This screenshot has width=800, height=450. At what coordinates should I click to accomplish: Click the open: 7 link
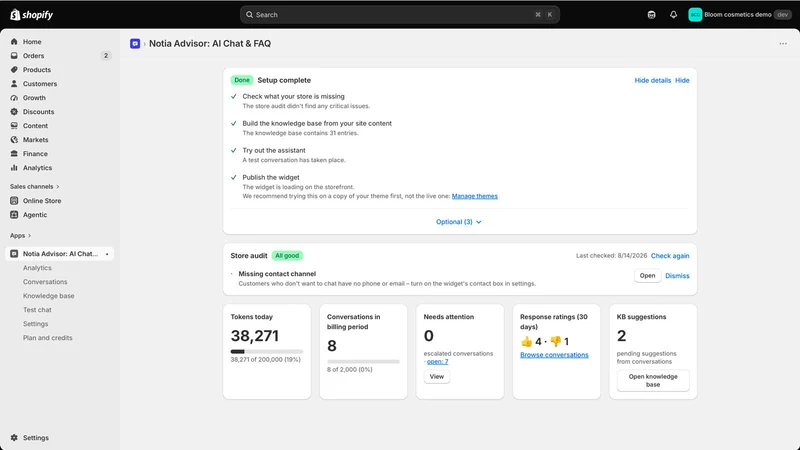point(438,362)
